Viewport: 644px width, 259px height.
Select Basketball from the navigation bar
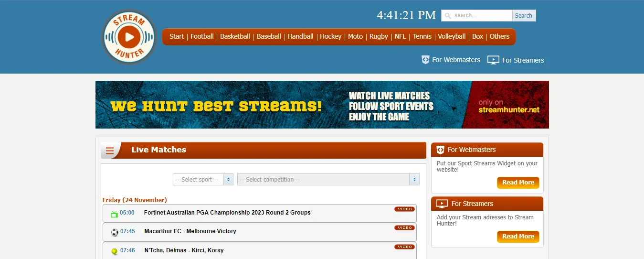[x=235, y=36]
